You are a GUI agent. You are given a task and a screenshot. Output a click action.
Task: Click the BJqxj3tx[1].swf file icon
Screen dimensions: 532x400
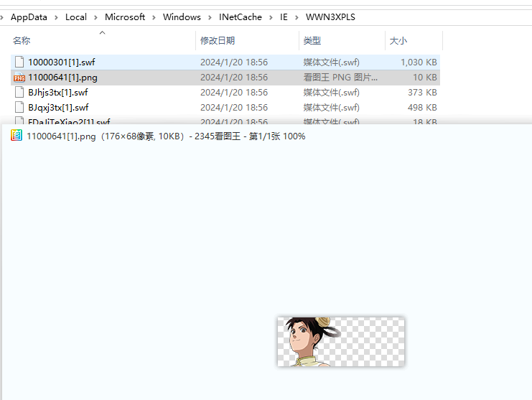[x=19, y=107]
